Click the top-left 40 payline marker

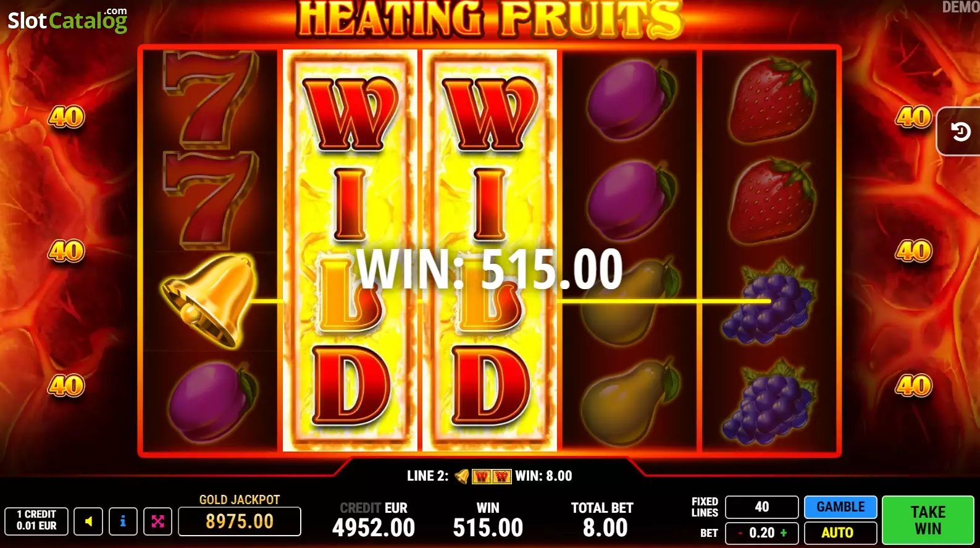click(x=66, y=117)
